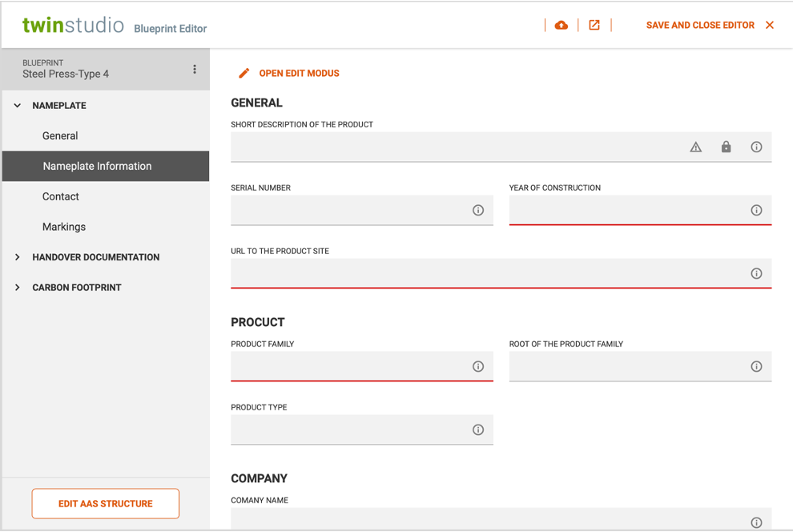Click warning triangle icon in Short Description field

pos(696,147)
